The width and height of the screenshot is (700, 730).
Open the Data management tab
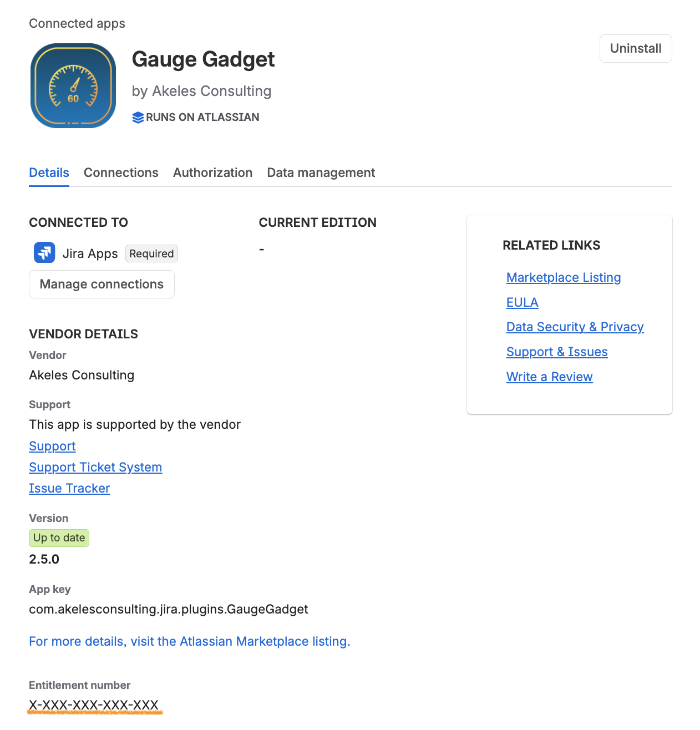(x=321, y=173)
